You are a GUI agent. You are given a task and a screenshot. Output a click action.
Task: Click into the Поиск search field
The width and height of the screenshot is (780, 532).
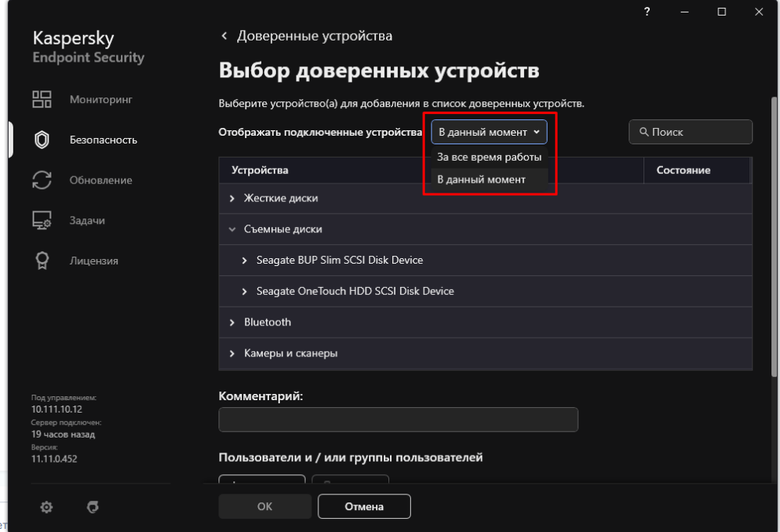pos(698,132)
